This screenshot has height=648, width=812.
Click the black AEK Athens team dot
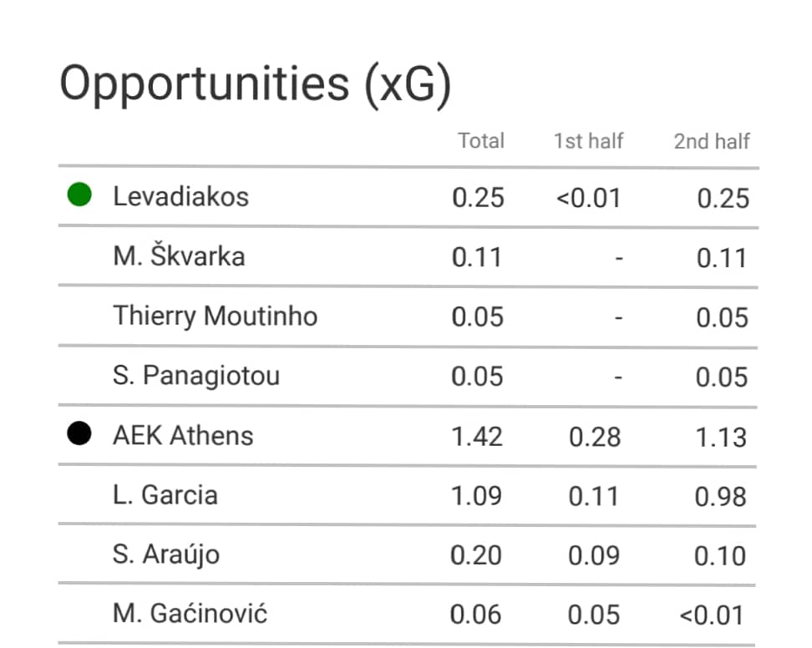tap(79, 433)
